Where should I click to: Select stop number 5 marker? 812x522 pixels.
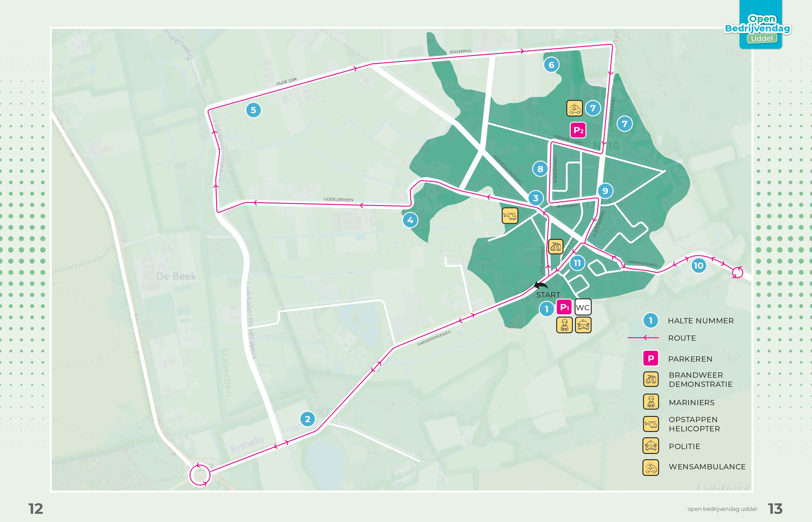coord(253,110)
